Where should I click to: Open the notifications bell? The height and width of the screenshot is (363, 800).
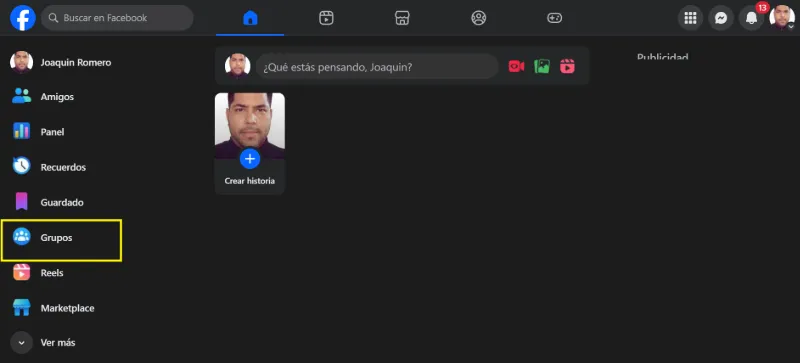pos(752,18)
